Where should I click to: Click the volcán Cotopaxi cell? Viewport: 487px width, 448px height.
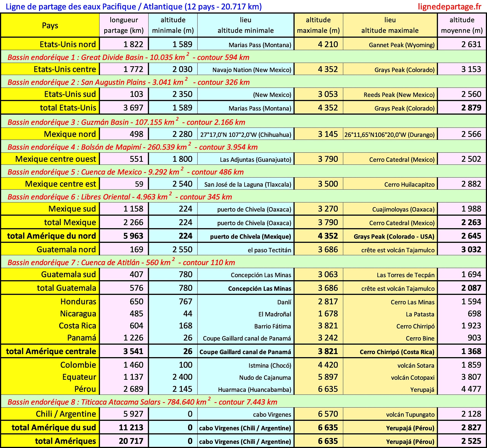pos(412,377)
